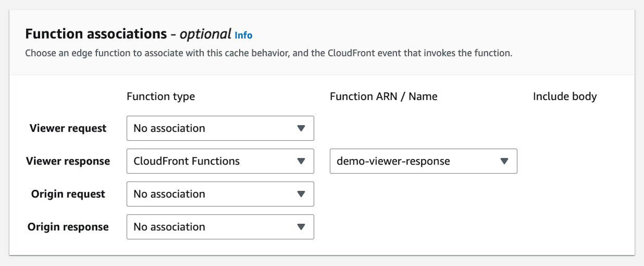Open the Origin request function type dropdown
Viewport: 644px width, 266px height.
click(x=220, y=194)
